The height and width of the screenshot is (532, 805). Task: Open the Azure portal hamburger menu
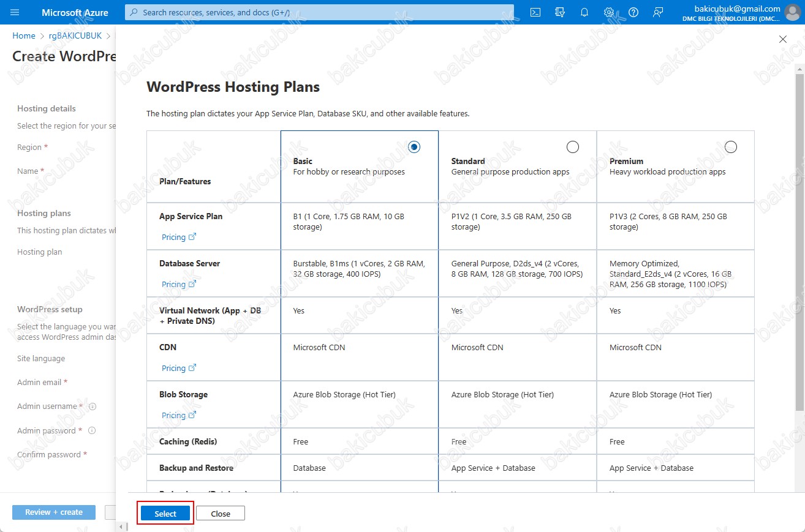[15, 12]
